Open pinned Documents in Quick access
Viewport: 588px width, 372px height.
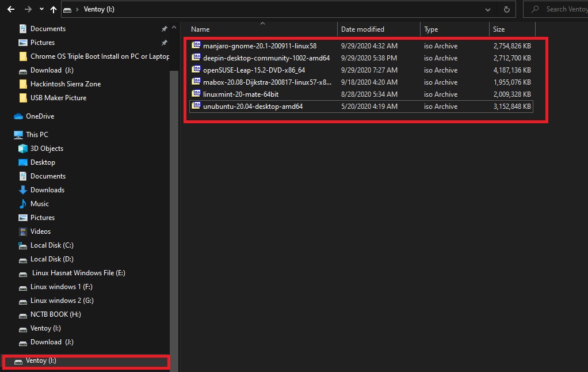coord(48,29)
